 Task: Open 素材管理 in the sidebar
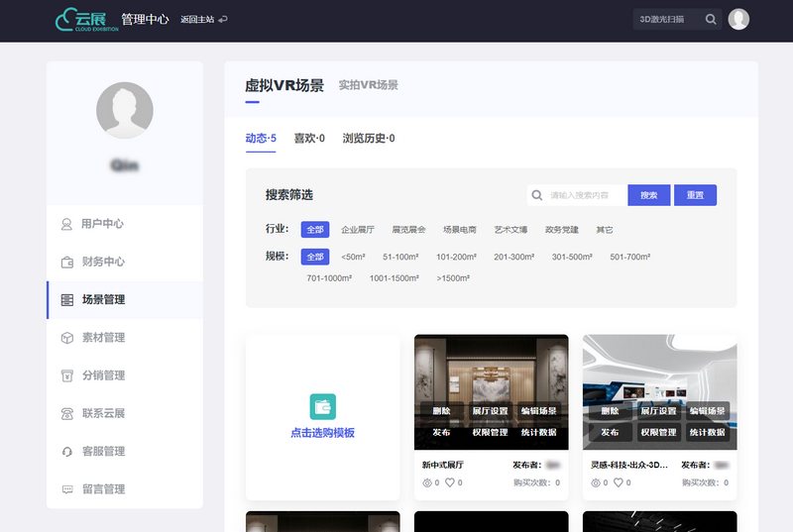tap(102, 338)
